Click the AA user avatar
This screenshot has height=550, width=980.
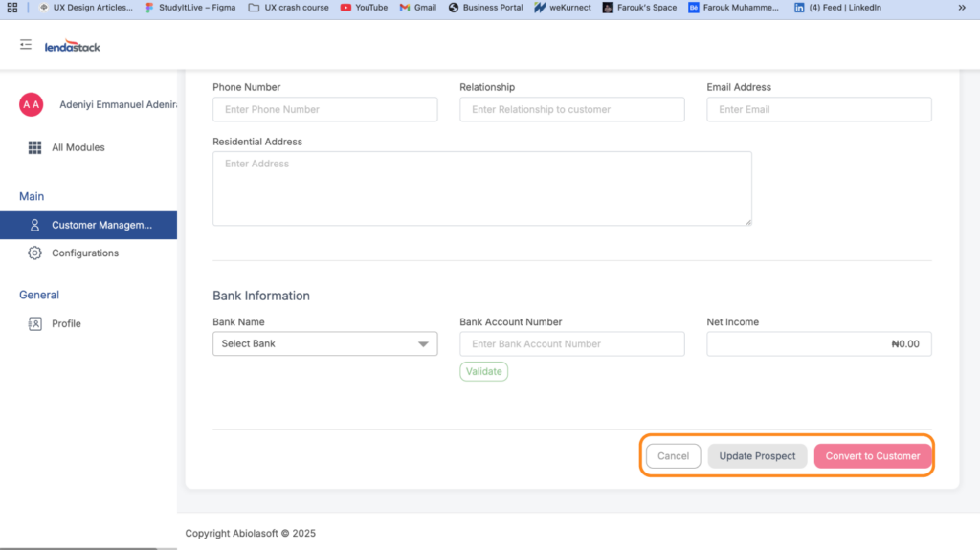32,104
